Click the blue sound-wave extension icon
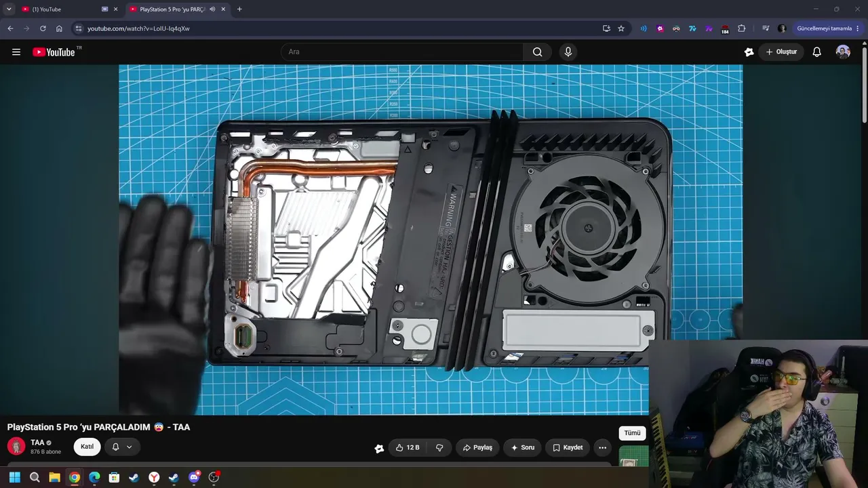 click(644, 28)
